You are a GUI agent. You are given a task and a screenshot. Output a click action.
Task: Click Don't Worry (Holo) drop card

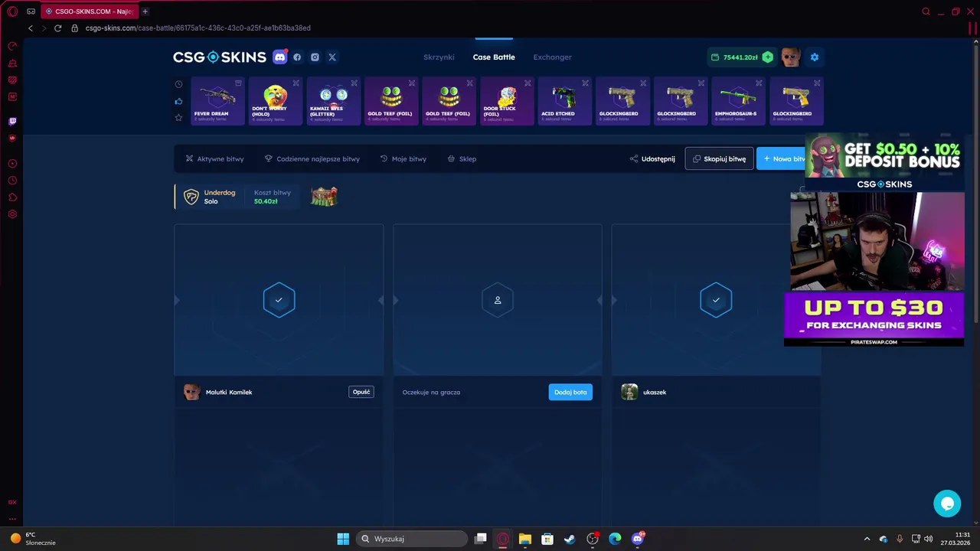pyautogui.click(x=275, y=100)
